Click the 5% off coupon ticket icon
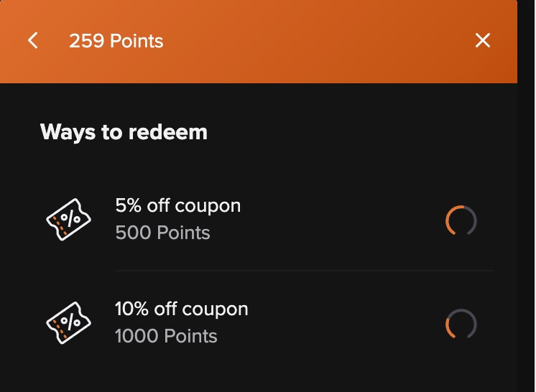This screenshot has height=392, width=536. pos(69,220)
